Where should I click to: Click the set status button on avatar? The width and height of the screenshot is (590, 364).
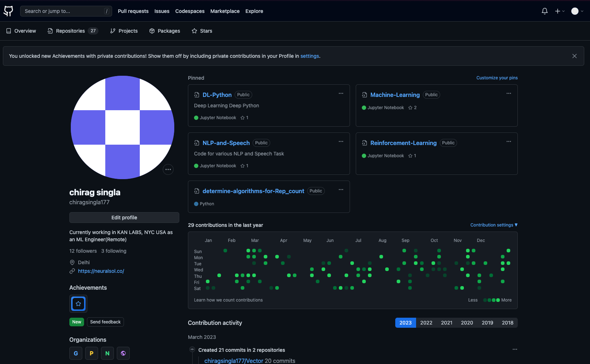coord(168,169)
